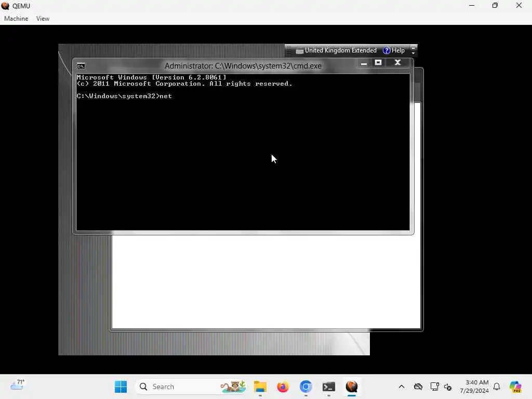
Task: Open the Terminal app from taskbar
Action: 328,387
